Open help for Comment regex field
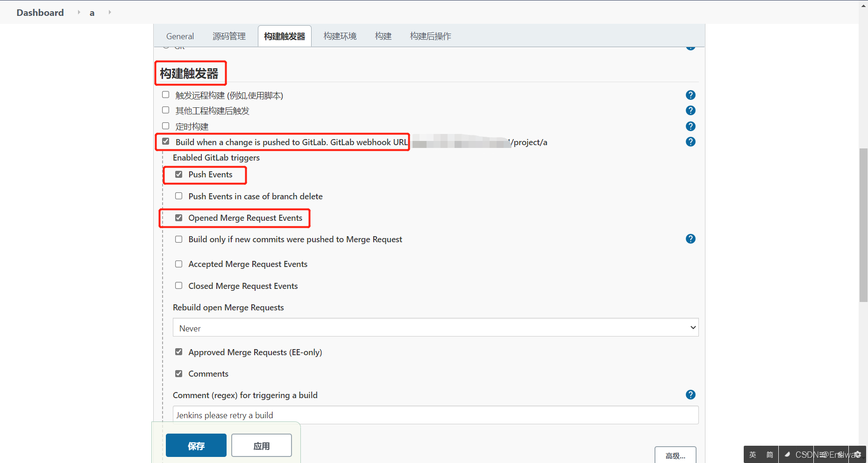 tap(690, 395)
